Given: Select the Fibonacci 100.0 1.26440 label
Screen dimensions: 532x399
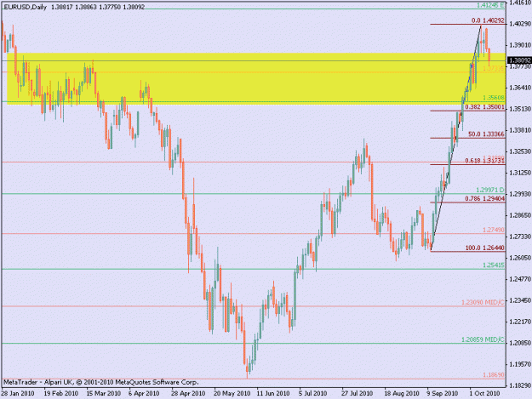Looking at the screenshot, I should [x=484, y=248].
